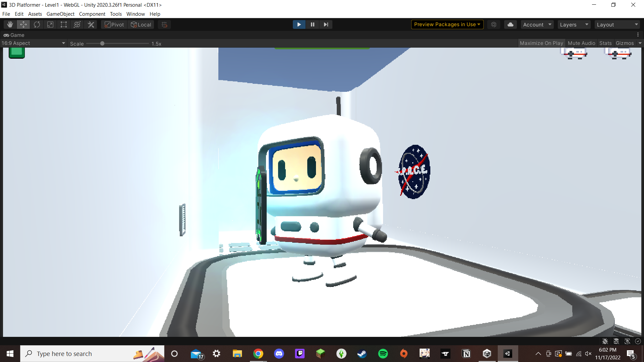Image resolution: width=644 pixels, height=362 pixels.
Task: Open Unity Version Control with the plastic icon
Action: pyautogui.click(x=493, y=24)
